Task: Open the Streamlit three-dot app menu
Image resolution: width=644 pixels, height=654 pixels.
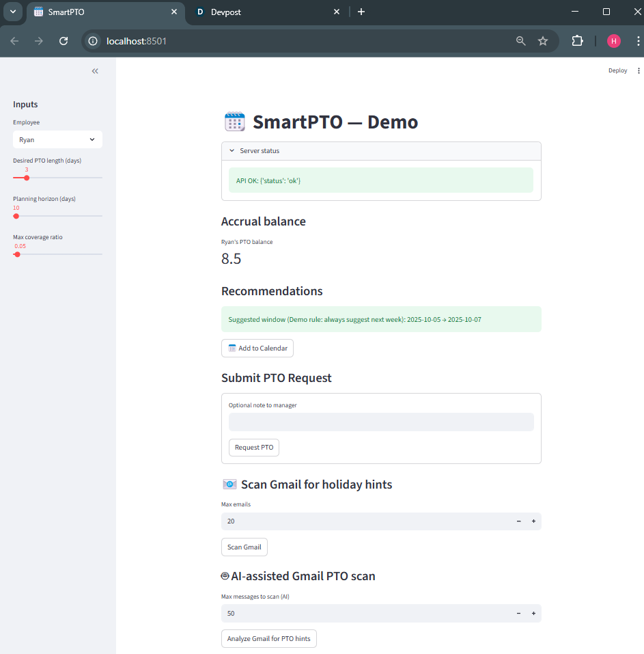Action: pyautogui.click(x=639, y=70)
